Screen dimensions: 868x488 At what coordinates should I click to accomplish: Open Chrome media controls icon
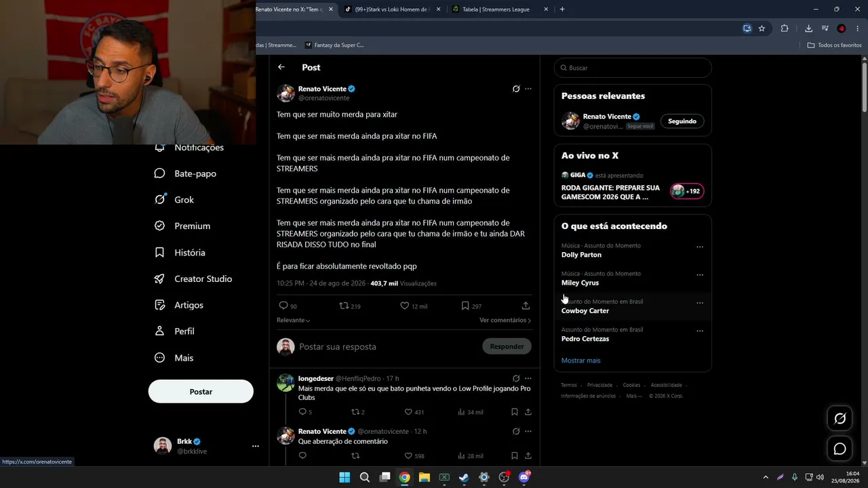pos(825,28)
